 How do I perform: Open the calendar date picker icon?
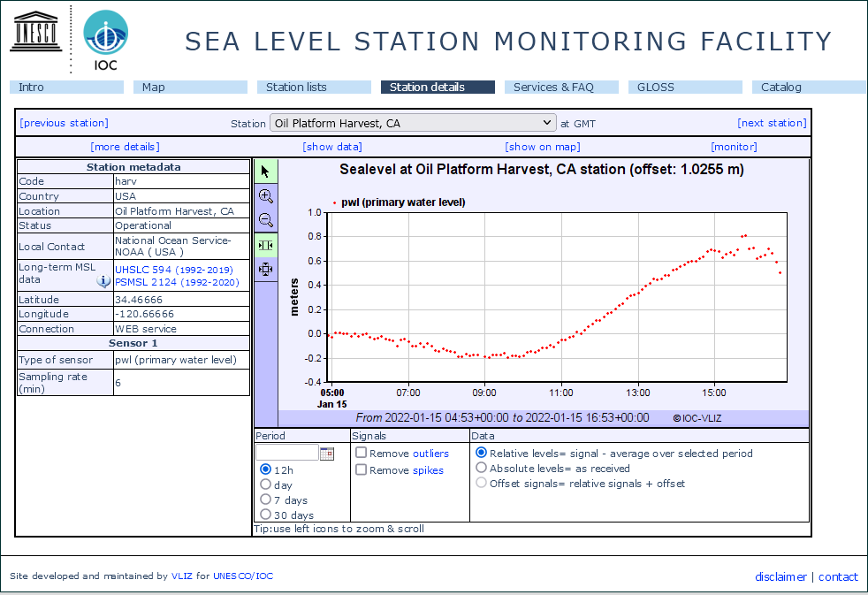pyautogui.click(x=327, y=454)
